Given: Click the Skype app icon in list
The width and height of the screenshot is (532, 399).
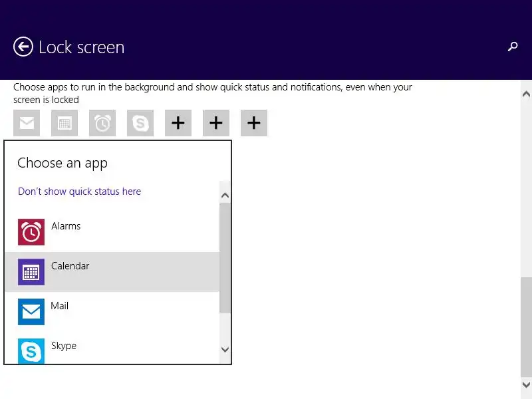Looking at the screenshot, I should pyautogui.click(x=31, y=351).
